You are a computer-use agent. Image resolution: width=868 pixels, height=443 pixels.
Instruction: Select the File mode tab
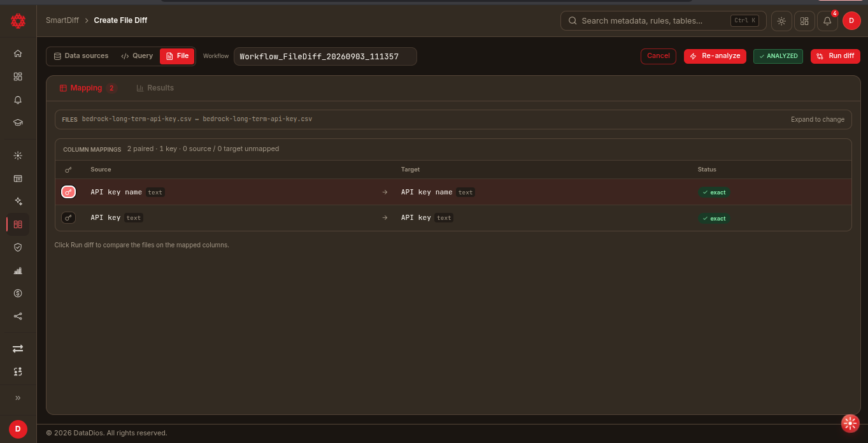[177, 56]
